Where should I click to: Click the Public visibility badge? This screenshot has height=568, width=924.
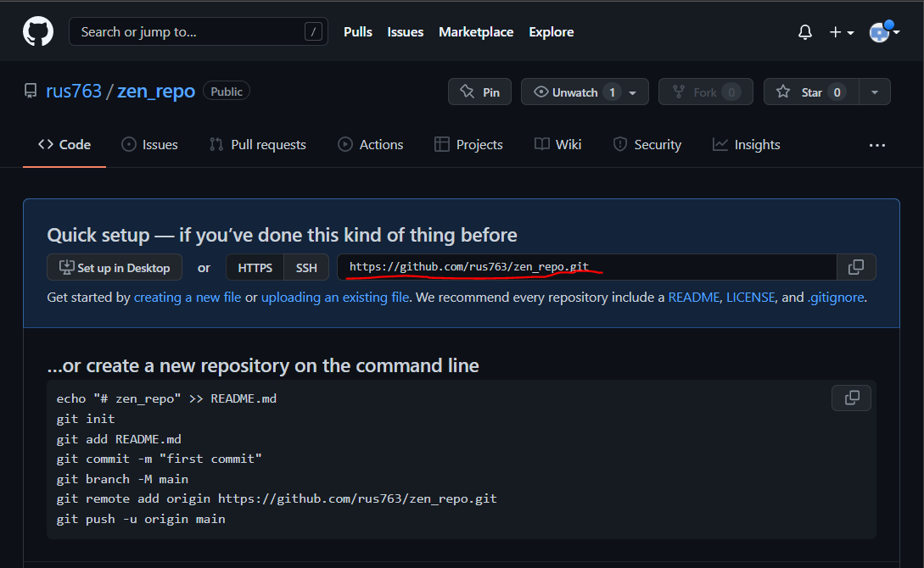coord(227,92)
